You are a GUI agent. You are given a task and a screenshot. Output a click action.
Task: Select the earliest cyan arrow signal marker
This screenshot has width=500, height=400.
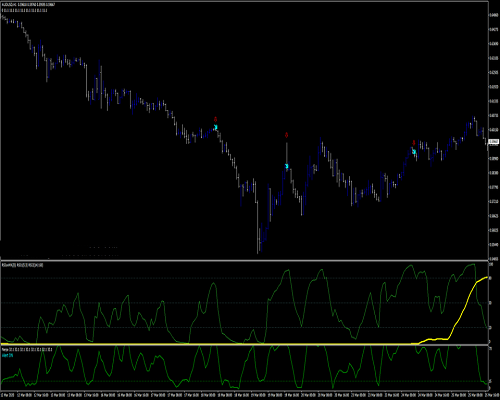pyautogui.click(x=216, y=127)
